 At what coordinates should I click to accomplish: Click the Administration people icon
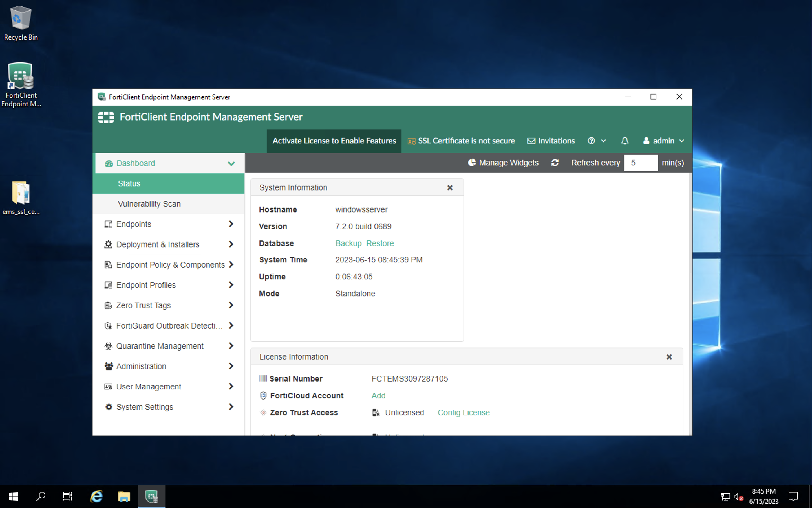(108, 366)
